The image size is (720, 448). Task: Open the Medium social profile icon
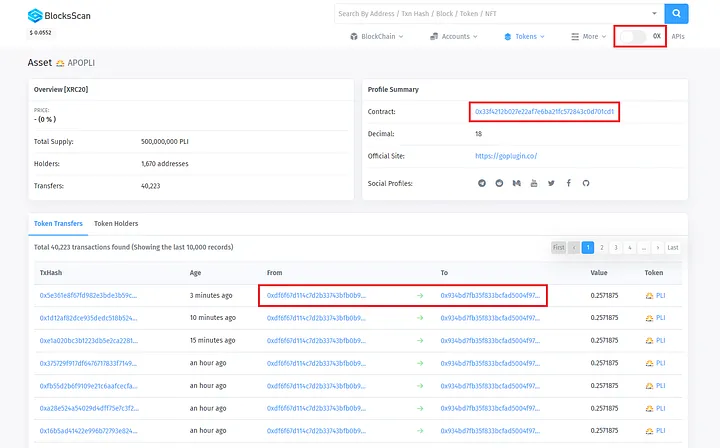[516, 183]
